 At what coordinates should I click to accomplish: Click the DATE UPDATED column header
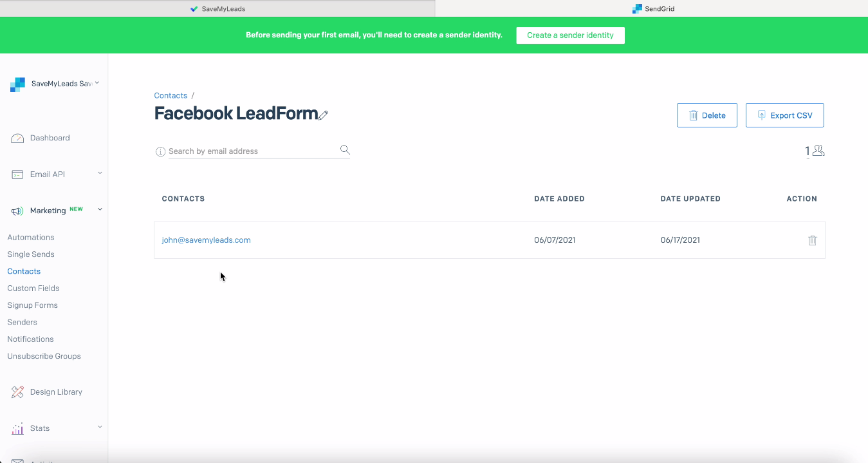pyautogui.click(x=690, y=199)
